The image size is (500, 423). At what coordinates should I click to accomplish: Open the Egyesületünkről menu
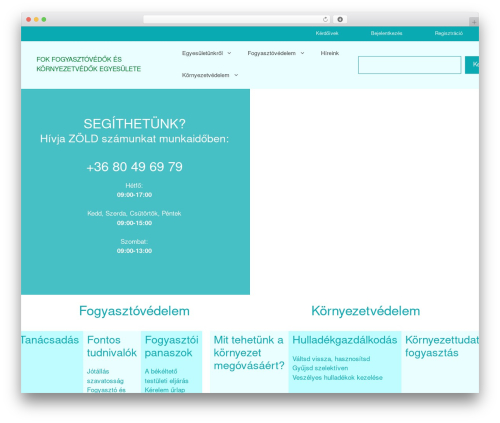(x=202, y=53)
